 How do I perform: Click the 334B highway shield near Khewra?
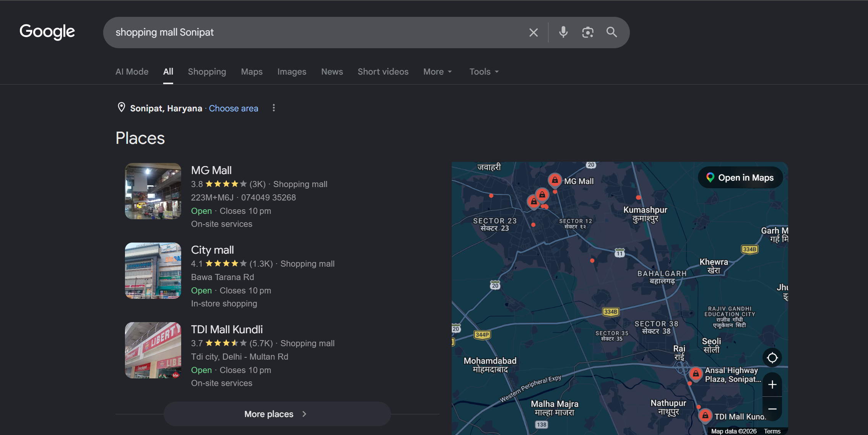[750, 249]
